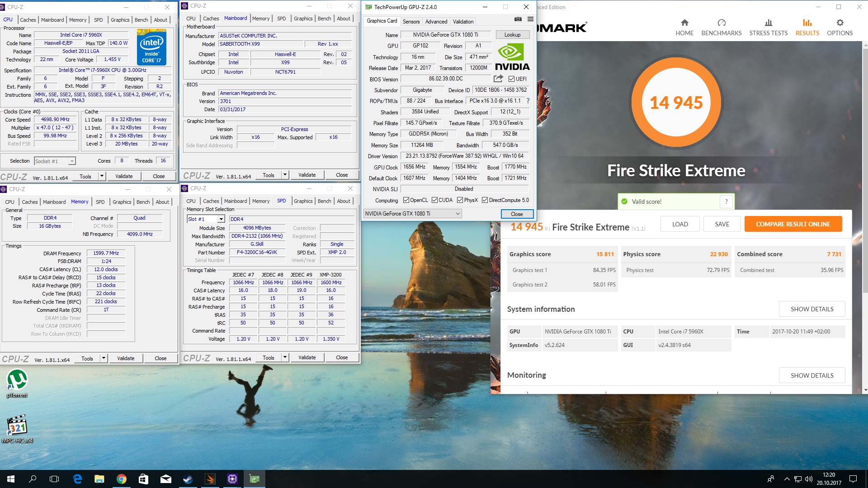The width and height of the screenshot is (868, 488).
Task: Click Close button in GPU-Z
Action: tap(517, 214)
